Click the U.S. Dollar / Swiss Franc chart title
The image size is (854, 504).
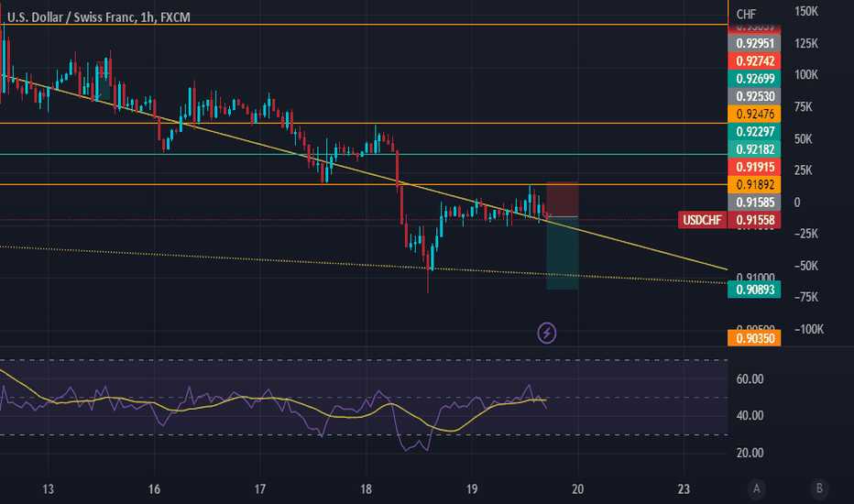pos(99,17)
